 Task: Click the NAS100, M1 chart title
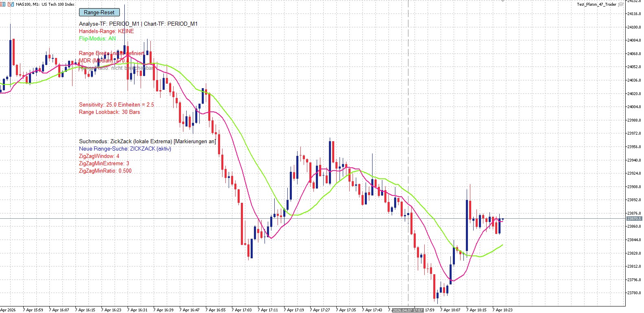45,4
